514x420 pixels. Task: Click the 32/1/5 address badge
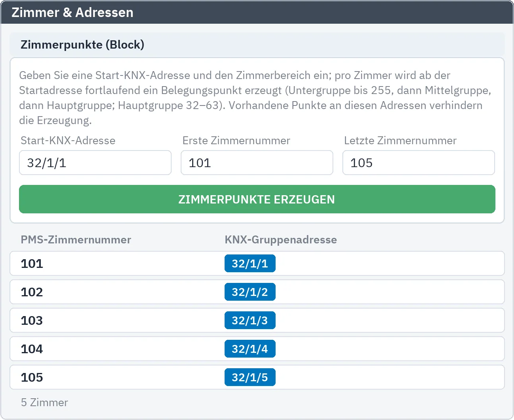click(x=250, y=377)
